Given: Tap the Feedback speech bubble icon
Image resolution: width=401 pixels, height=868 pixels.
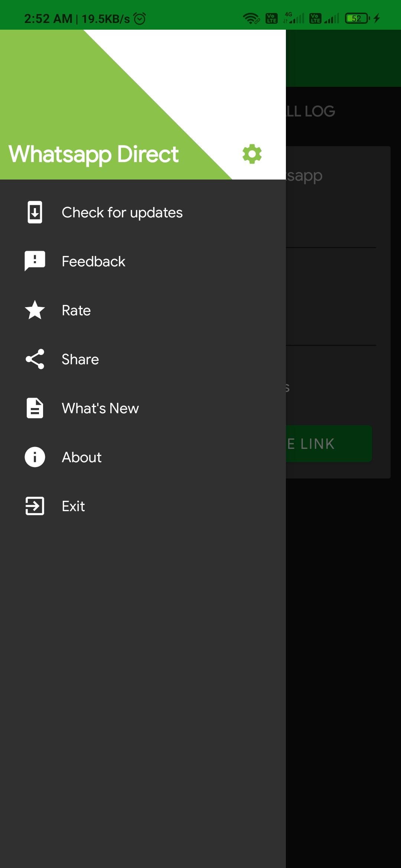Looking at the screenshot, I should [35, 261].
